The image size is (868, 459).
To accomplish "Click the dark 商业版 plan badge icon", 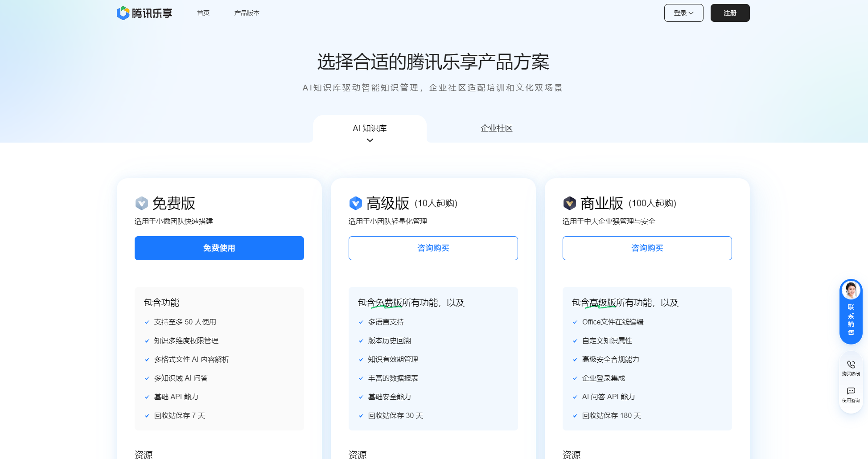I will [569, 203].
